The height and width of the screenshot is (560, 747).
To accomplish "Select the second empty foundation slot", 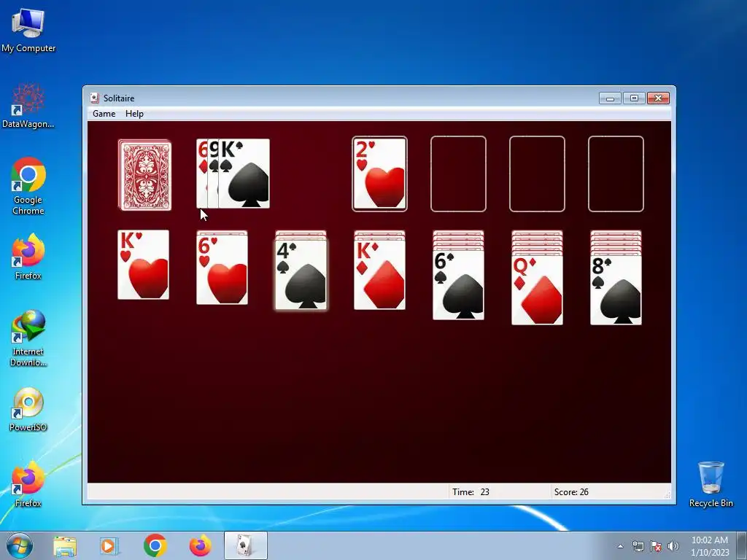I will pos(458,174).
